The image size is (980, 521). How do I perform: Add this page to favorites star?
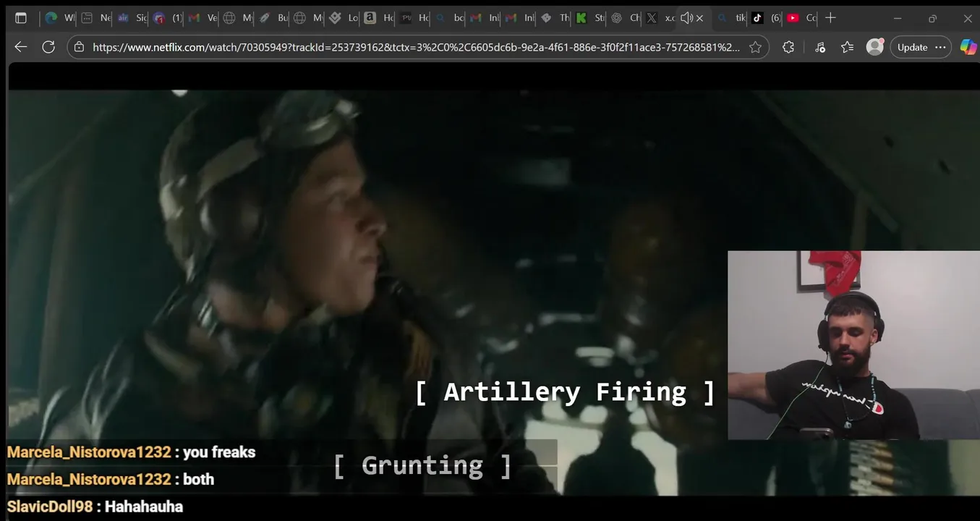(x=755, y=47)
